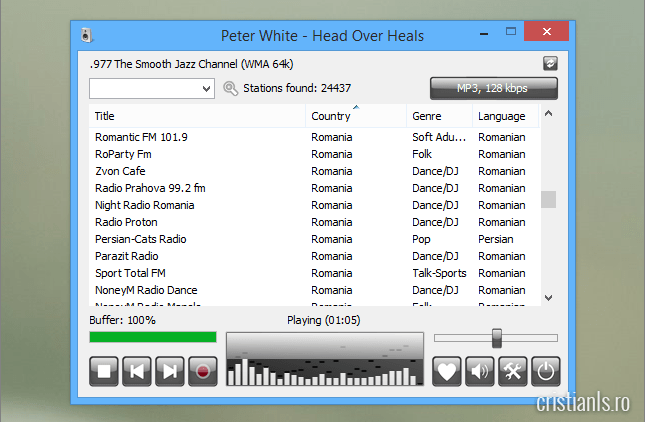The width and height of the screenshot is (645, 422).
Task: Select Zvon Cafe station in list
Action: point(120,171)
